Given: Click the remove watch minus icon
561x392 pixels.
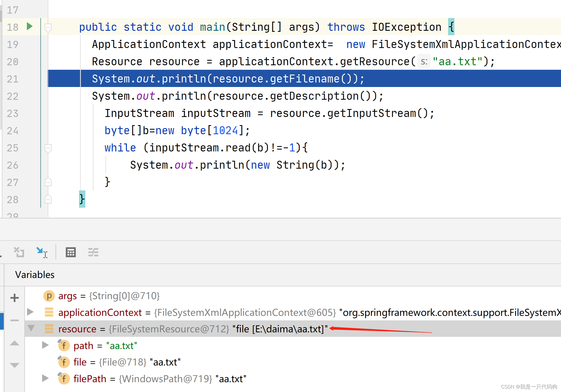Looking at the screenshot, I should click(x=15, y=320).
